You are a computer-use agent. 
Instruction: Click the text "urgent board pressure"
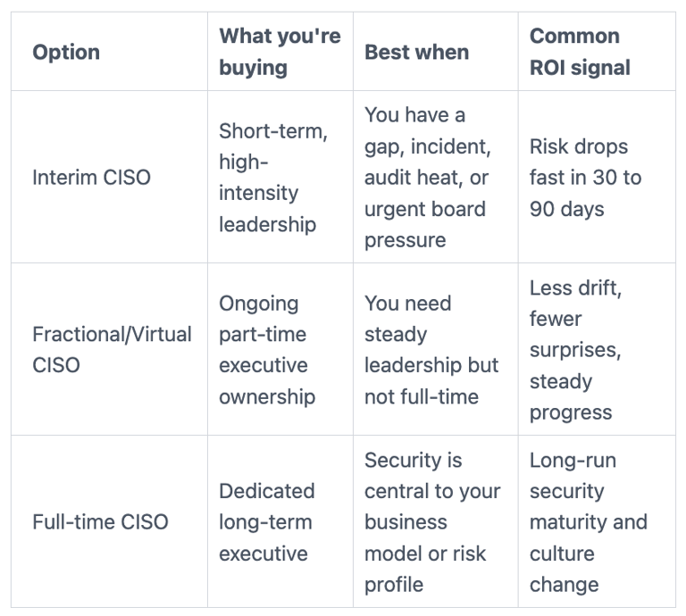pyautogui.click(x=427, y=225)
